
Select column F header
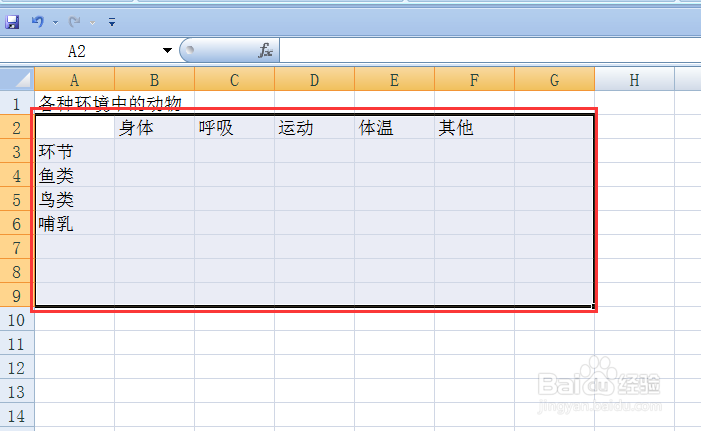click(474, 80)
